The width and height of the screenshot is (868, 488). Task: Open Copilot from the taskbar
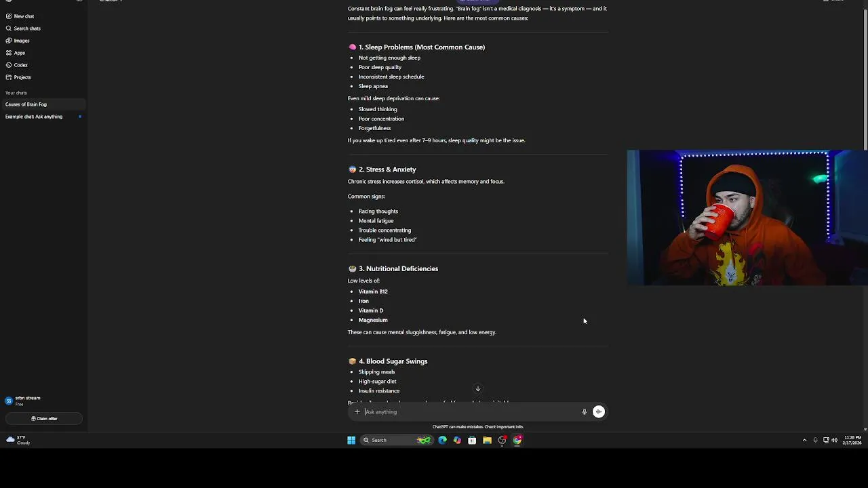coord(457,440)
